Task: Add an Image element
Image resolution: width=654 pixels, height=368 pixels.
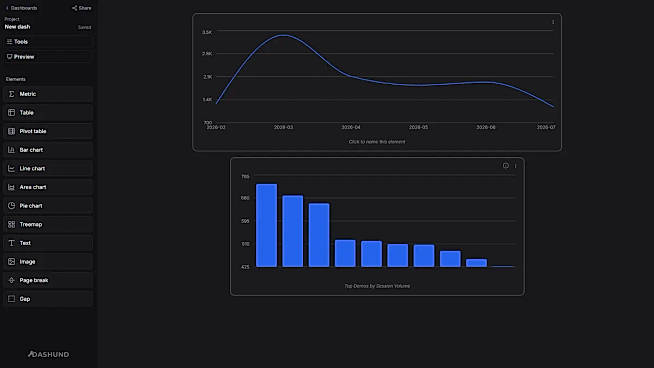Action: pyautogui.click(x=48, y=262)
